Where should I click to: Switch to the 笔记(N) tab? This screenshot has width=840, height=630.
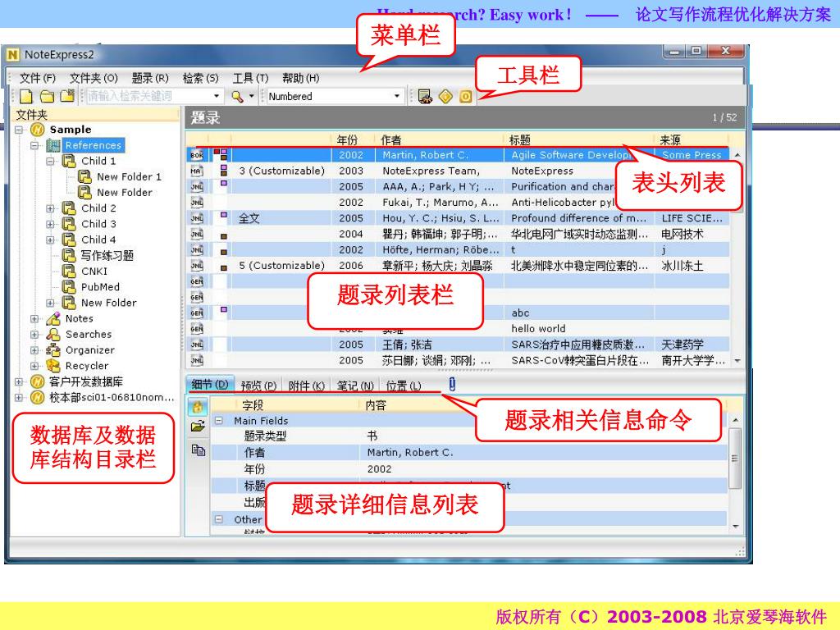pyautogui.click(x=355, y=386)
